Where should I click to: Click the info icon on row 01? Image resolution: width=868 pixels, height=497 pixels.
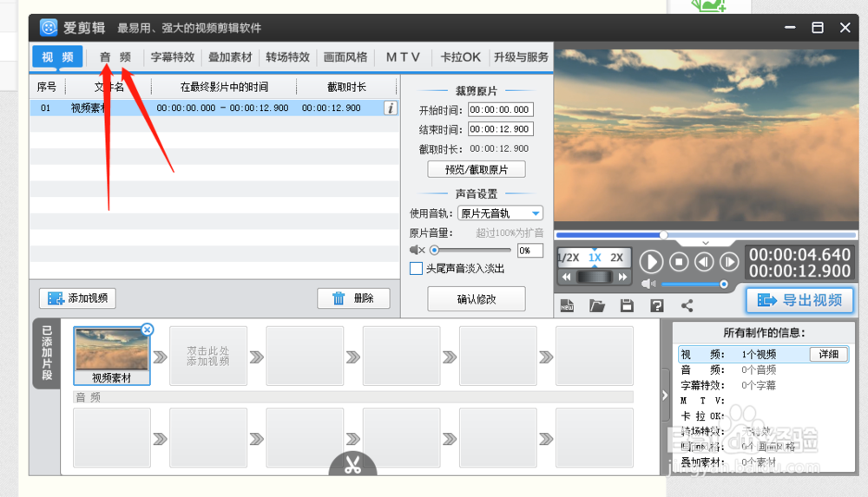pos(391,108)
